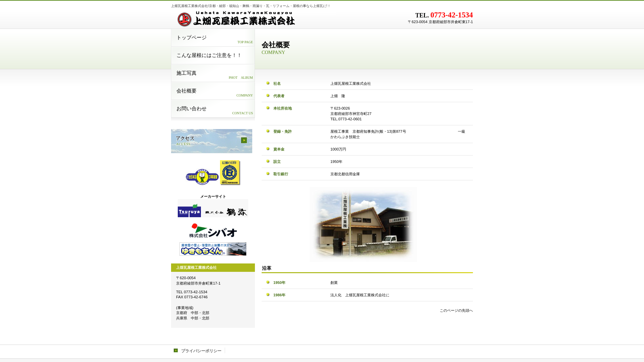Click the green 上畑瓦屋根工業株式会社 header bar
Viewport: 644px width, 362px height.
[213, 267]
